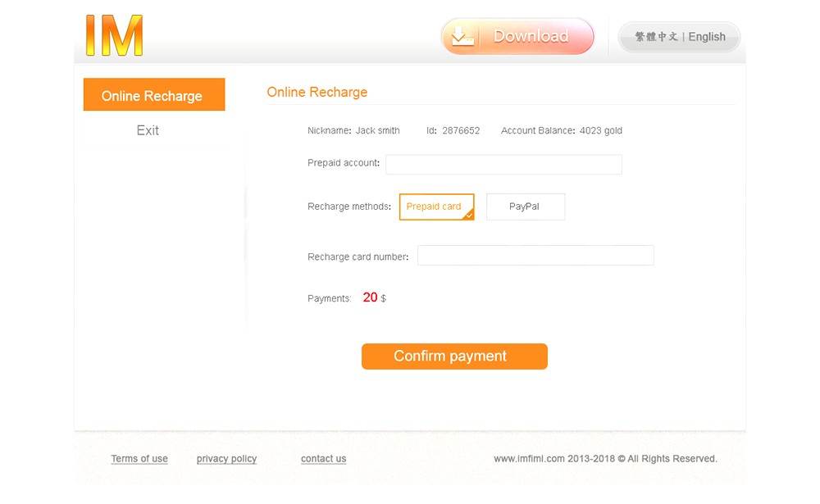
Task: Switch language to 繁體中文
Action: coord(656,37)
